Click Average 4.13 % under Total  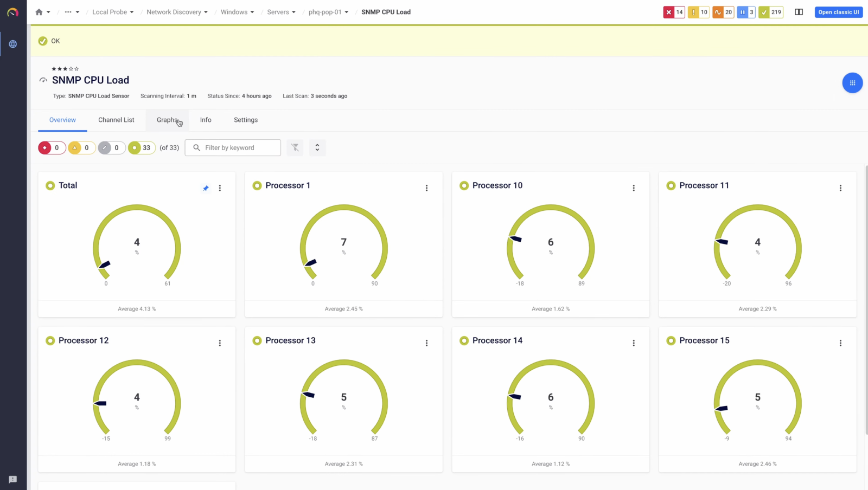click(137, 309)
